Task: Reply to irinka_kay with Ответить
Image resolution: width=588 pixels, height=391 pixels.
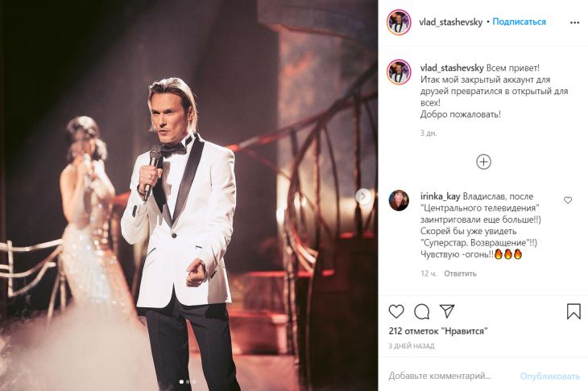Action: tap(460, 274)
